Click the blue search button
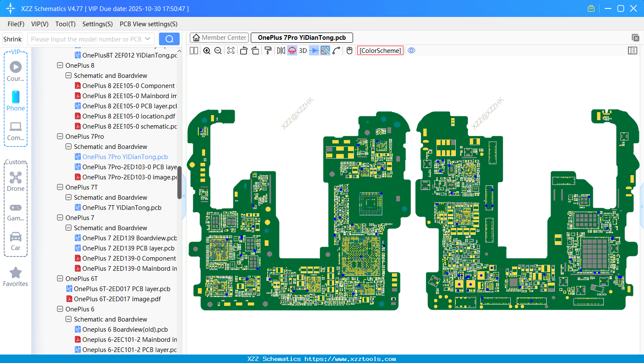The height and width of the screenshot is (363, 644). [169, 39]
